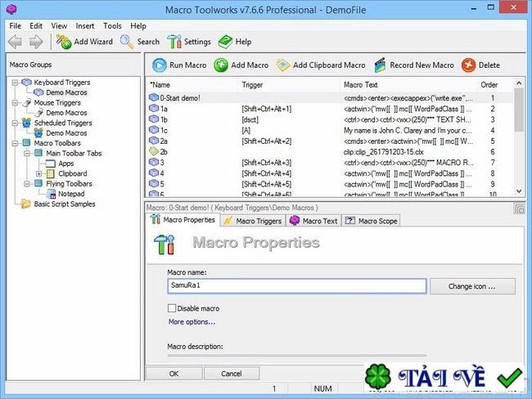Click the Notepad flying toolbar icon

[x=52, y=194]
